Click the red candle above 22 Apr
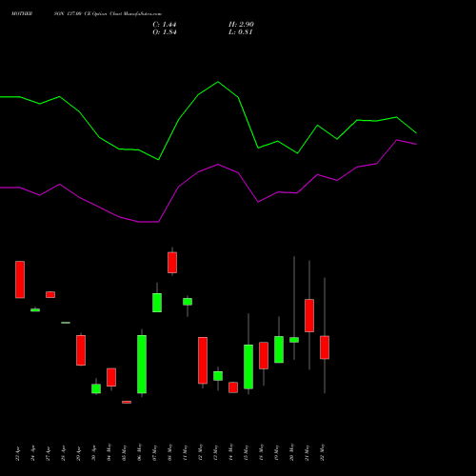 20,280
